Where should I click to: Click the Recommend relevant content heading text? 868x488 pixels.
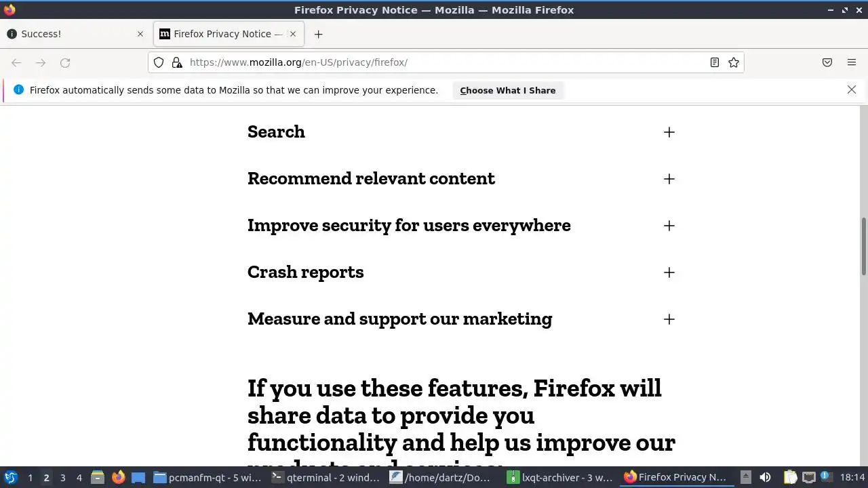[x=371, y=178]
